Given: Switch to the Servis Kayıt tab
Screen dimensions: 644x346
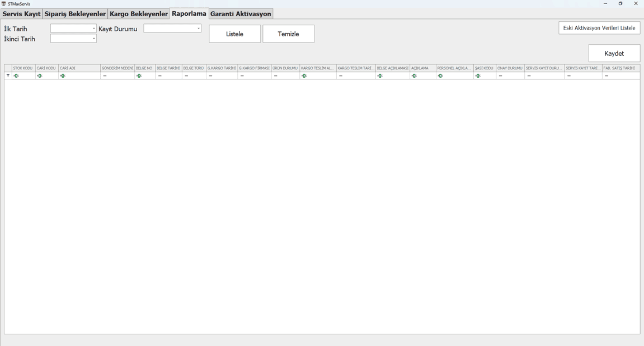Looking at the screenshot, I should [x=21, y=14].
